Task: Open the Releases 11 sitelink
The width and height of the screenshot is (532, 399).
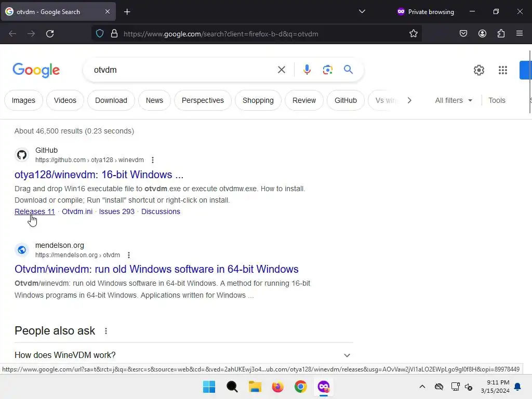Action: coord(35,211)
